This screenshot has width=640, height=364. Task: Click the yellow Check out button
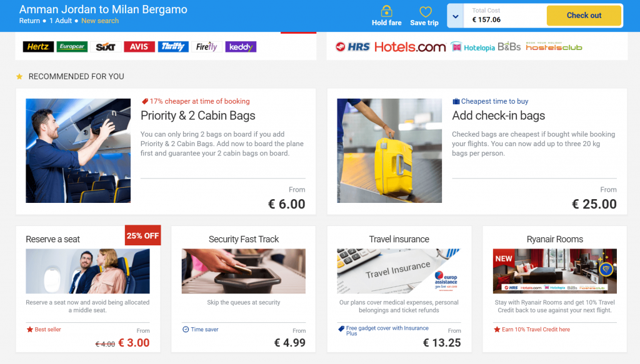[584, 16]
